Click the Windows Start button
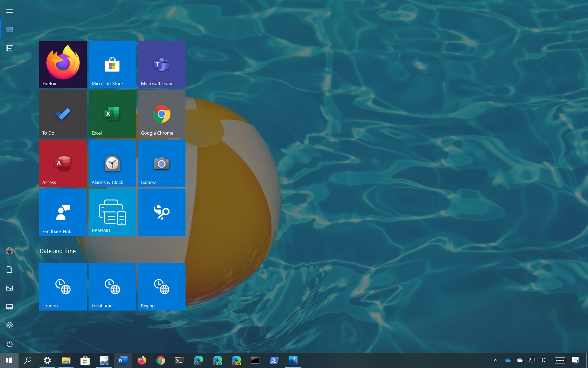The height and width of the screenshot is (368, 588). 9,360
